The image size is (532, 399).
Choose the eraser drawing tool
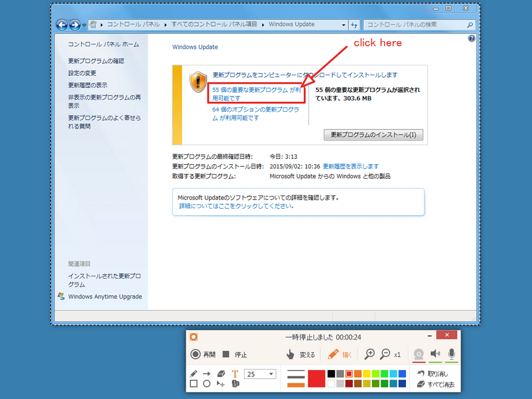(x=221, y=374)
